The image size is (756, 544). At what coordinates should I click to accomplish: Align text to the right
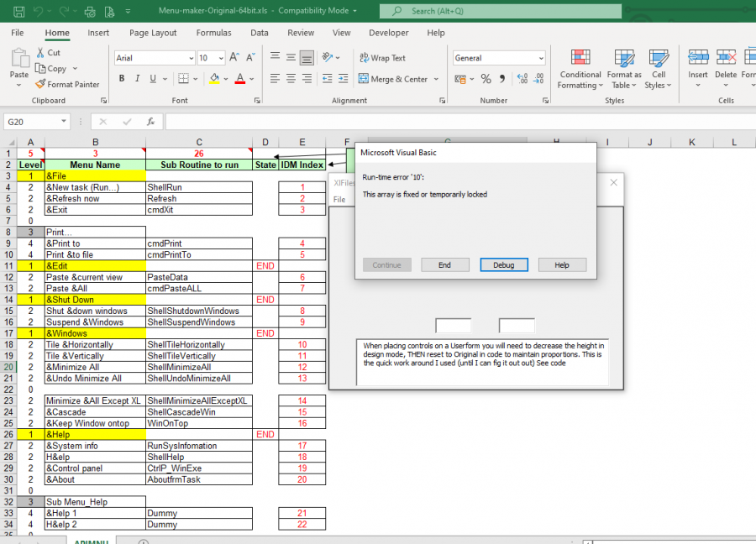307,79
